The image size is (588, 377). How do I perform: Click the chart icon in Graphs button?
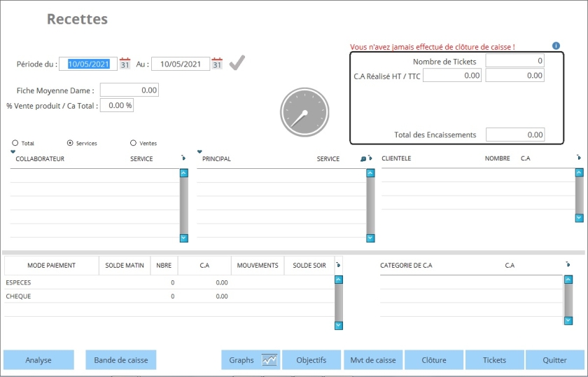[269, 360]
